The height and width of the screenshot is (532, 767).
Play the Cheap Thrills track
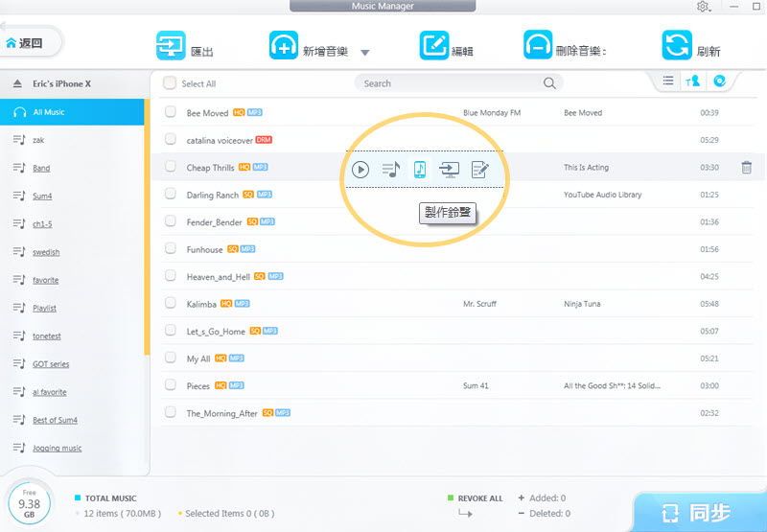click(x=360, y=170)
